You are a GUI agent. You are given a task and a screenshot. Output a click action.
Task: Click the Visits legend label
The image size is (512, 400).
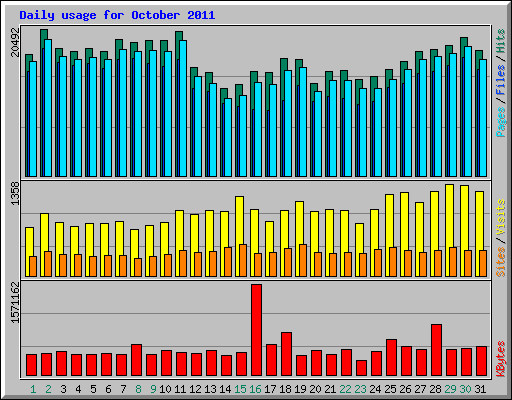coord(500,217)
